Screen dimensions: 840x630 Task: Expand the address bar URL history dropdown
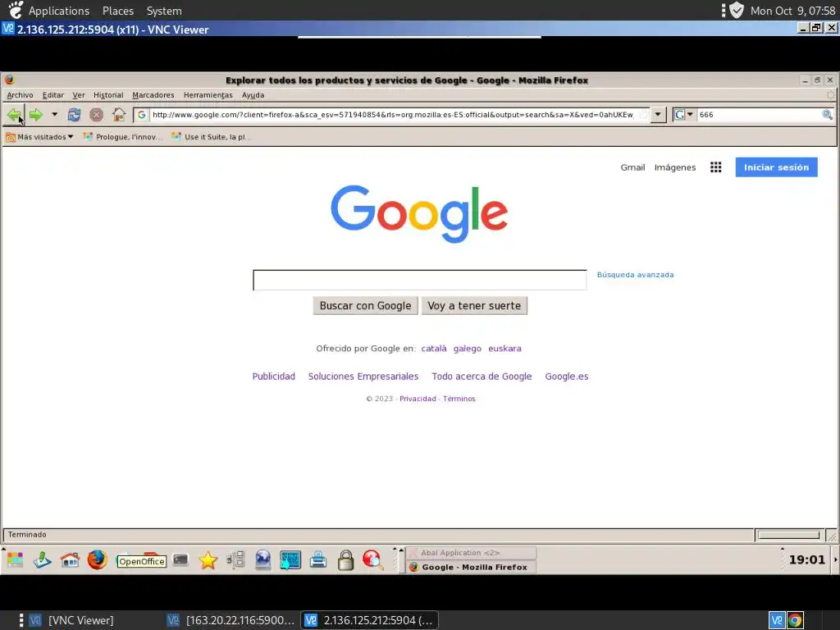658,115
